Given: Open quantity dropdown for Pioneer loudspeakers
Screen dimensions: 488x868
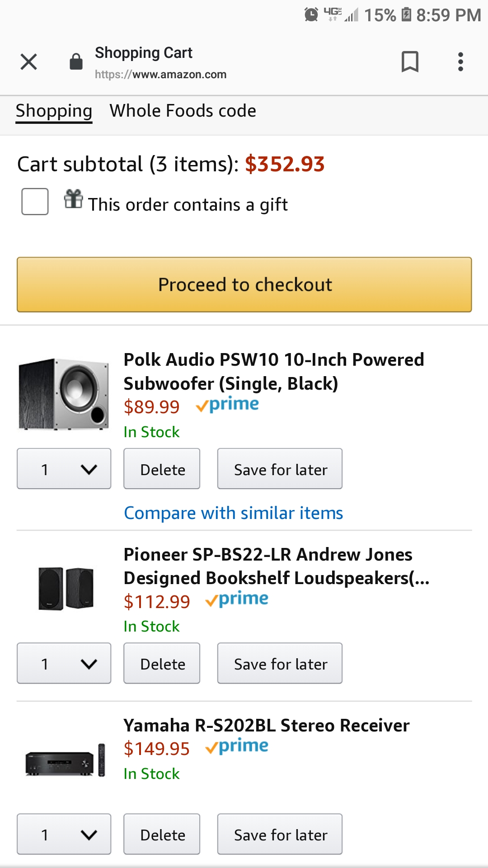Looking at the screenshot, I should [x=64, y=663].
